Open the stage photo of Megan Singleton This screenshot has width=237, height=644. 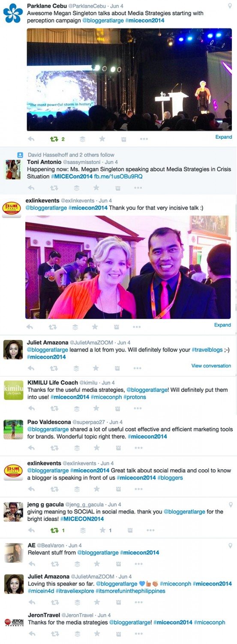pos(129,79)
